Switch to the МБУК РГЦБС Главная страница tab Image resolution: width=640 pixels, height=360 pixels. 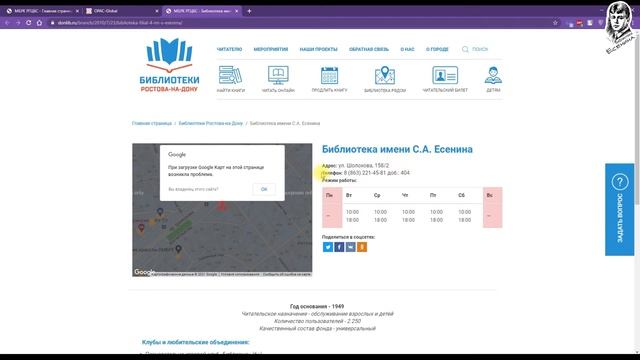click(42, 11)
